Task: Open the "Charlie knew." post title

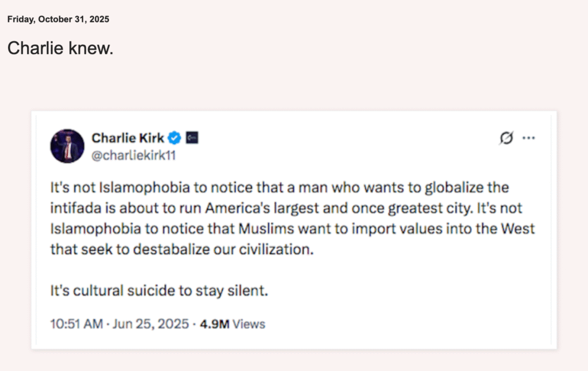Action: coord(60,48)
